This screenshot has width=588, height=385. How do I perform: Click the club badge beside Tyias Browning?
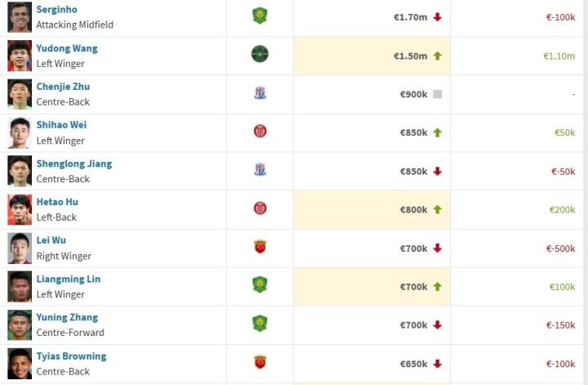point(260,362)
